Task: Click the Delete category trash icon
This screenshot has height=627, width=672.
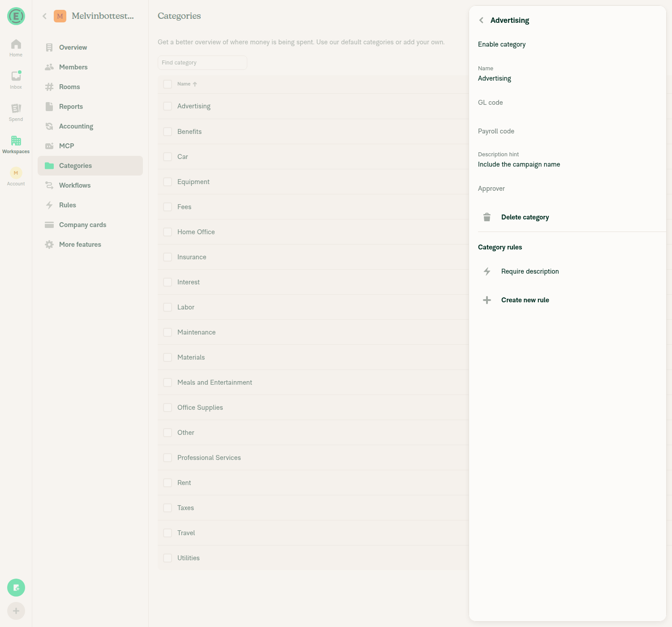Action: click(x=487, y=217)
